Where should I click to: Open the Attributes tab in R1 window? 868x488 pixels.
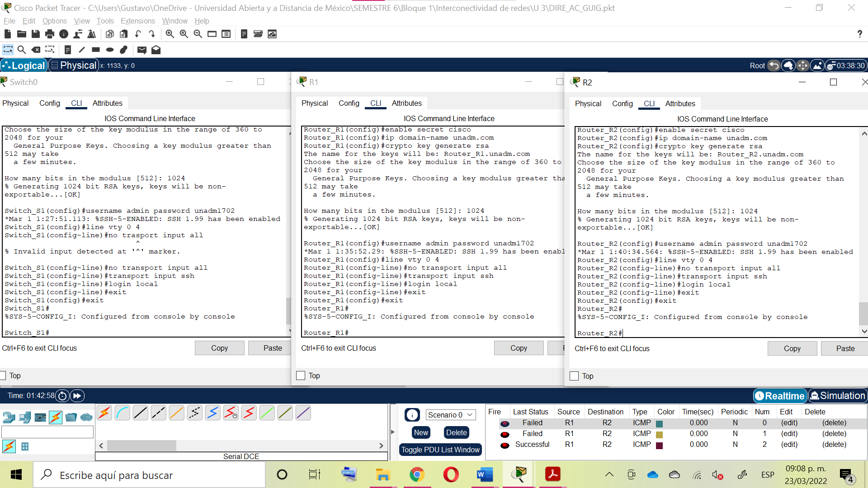(x=406, y=103)
